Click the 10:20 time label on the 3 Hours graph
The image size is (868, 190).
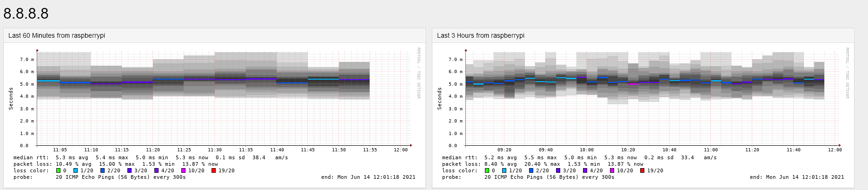click(x=628, y=150)
